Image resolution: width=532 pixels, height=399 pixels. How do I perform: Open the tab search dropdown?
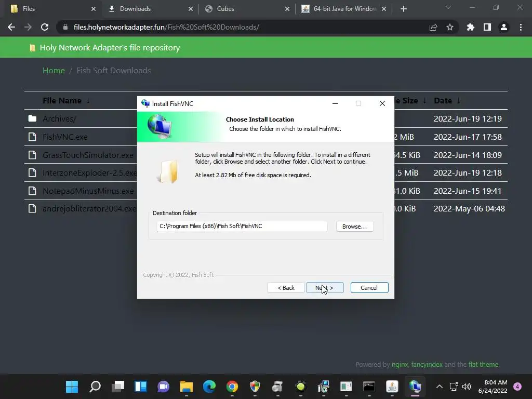coord(448,7)
